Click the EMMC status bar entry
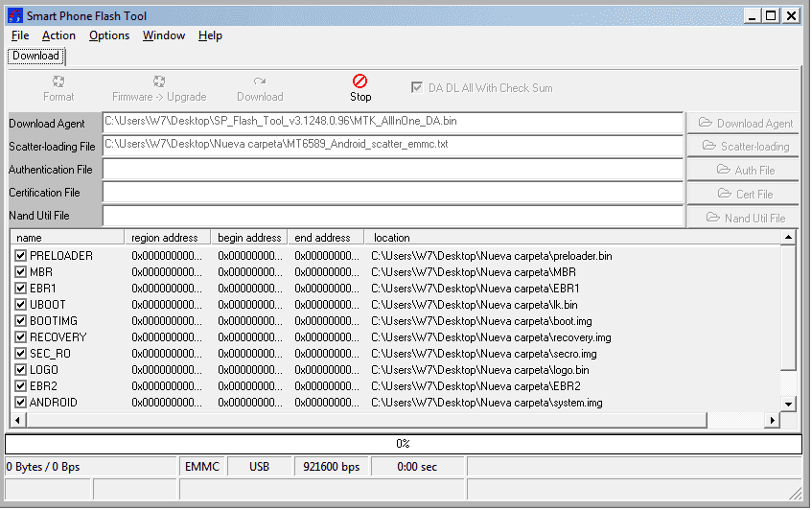 click(202, 467)
